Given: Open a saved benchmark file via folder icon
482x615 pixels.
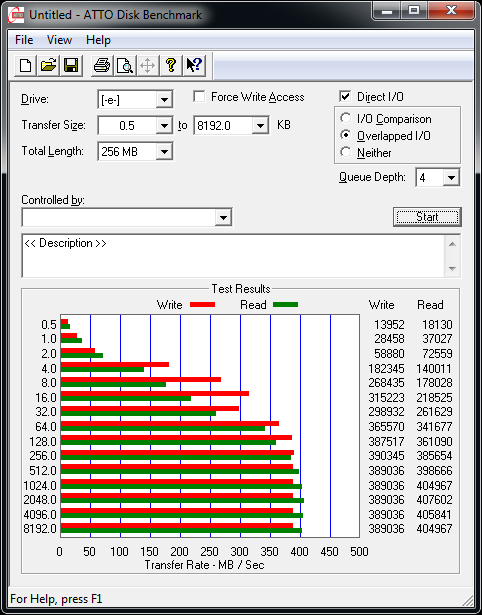Looking at the screenshot, I should [48, 65].
